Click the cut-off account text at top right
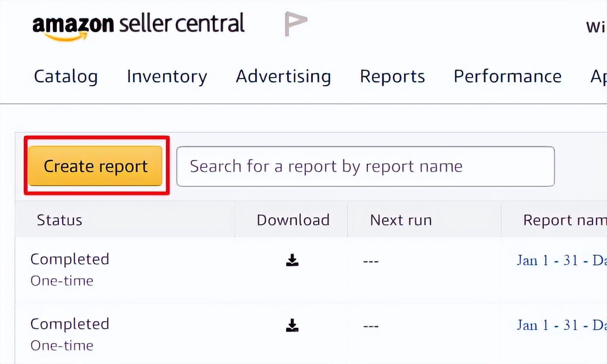This screenshot has height=364, width=607. (x=596, y=27)
